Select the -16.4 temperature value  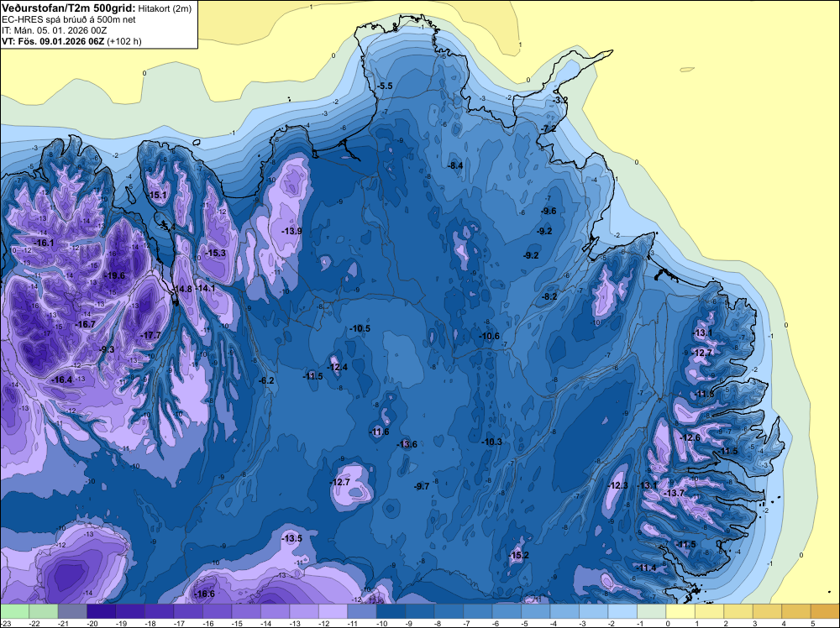point(61,379)
